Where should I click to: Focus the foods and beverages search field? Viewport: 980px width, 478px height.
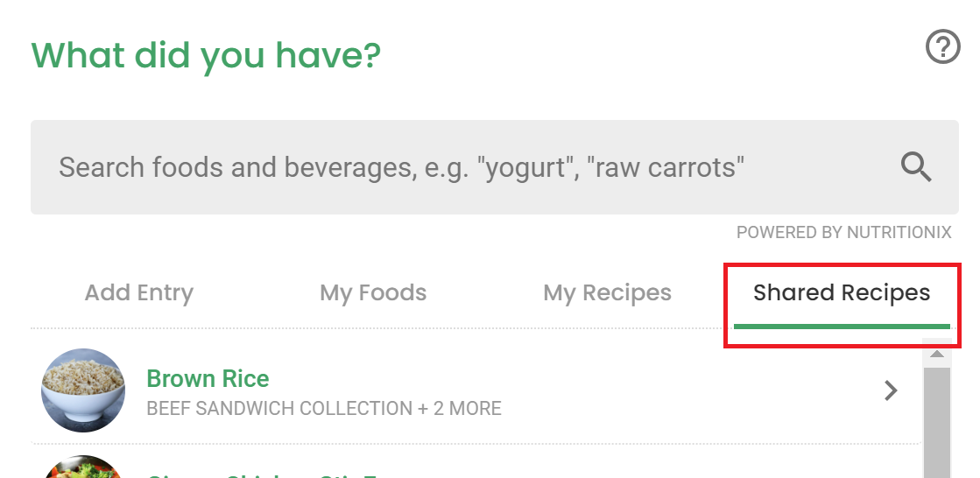494,167
